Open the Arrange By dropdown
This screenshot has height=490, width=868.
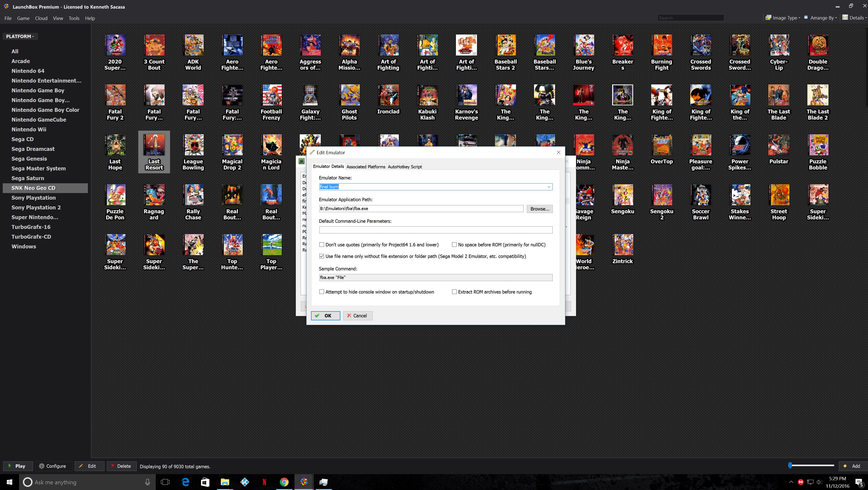coord(820,18)
